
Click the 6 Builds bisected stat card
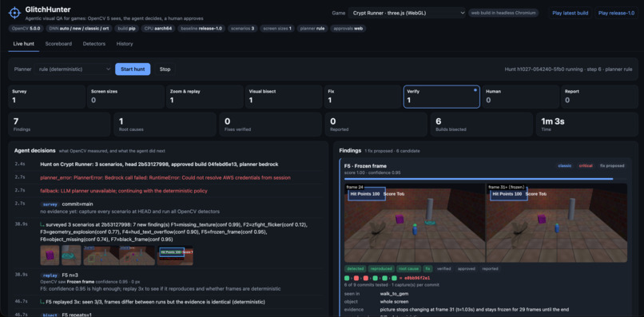[x=481, y=125]
